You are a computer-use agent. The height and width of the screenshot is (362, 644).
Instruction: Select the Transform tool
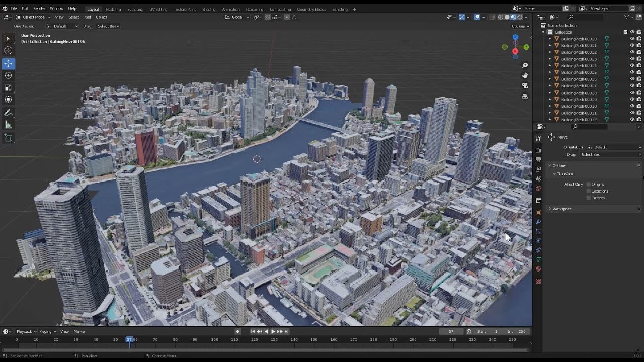[8, 100]
